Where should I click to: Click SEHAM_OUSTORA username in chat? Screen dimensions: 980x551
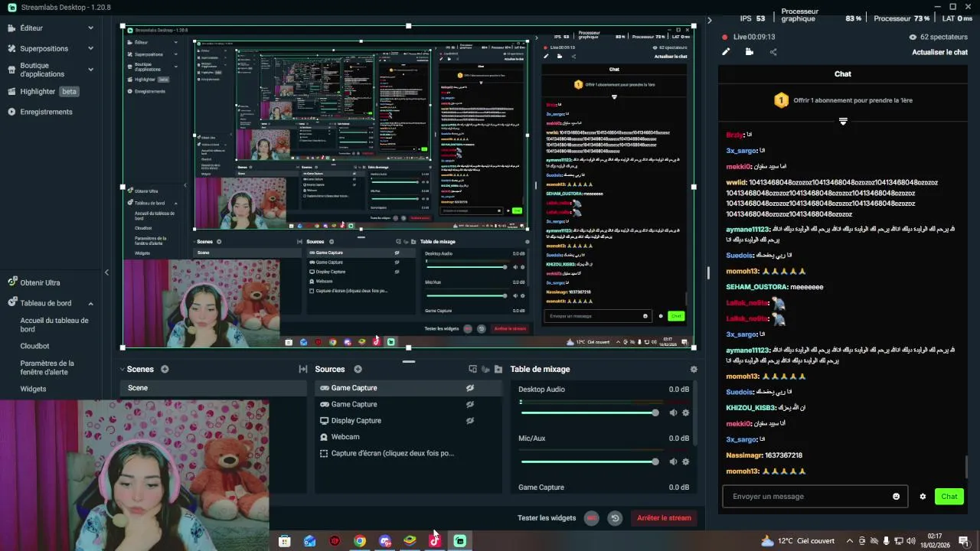click(x=756, y=287)
